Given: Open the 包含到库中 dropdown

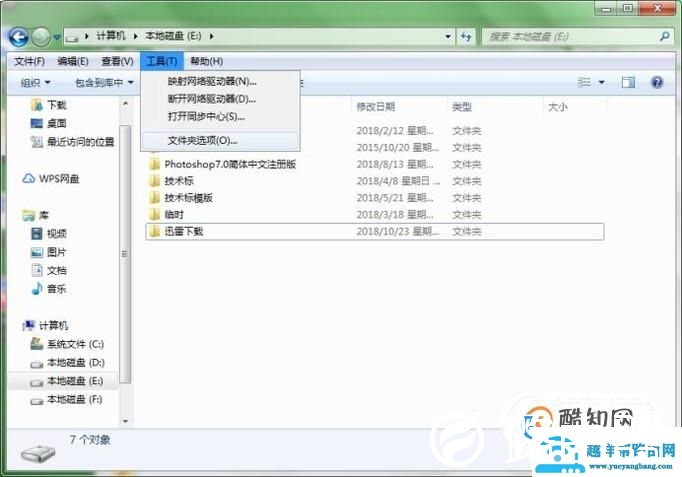Looking at the screenshot, I should click(x=104, y=83).
